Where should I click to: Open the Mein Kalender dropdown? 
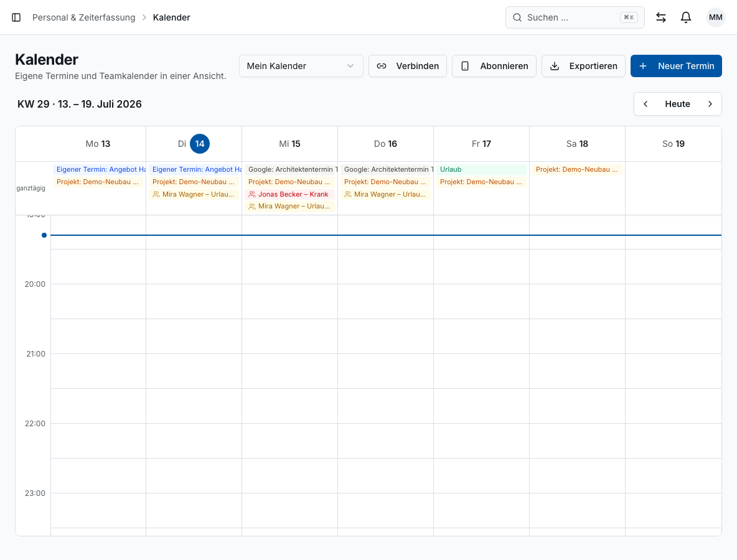[301, 66]
